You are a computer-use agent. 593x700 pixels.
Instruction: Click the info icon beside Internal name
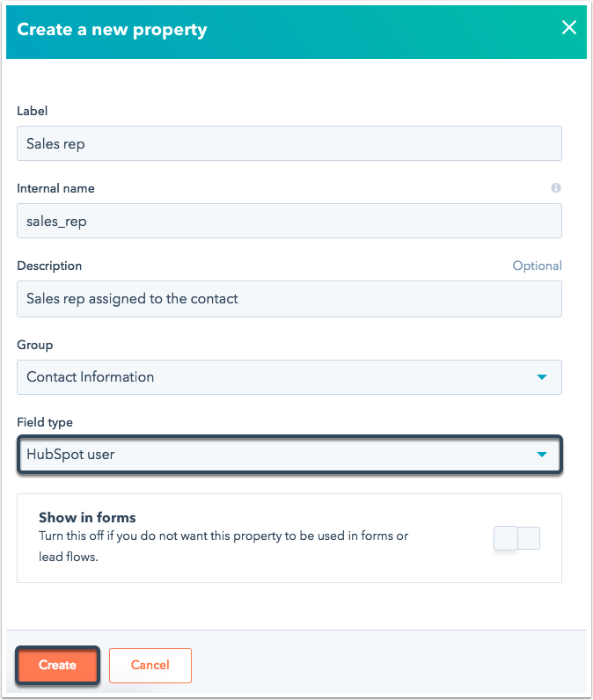tap(555, 188)
